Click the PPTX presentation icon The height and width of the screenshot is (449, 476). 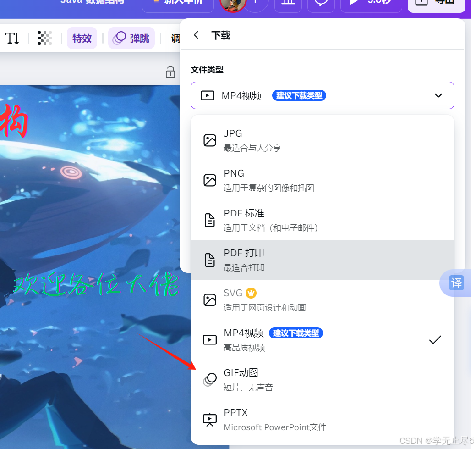tap(210, 420)
